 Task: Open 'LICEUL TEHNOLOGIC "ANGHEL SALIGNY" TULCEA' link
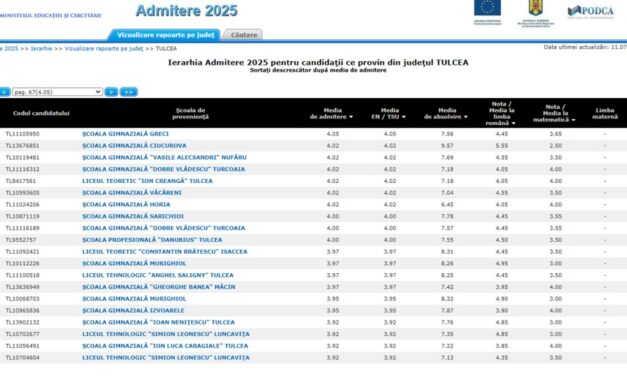click(158, 275)
